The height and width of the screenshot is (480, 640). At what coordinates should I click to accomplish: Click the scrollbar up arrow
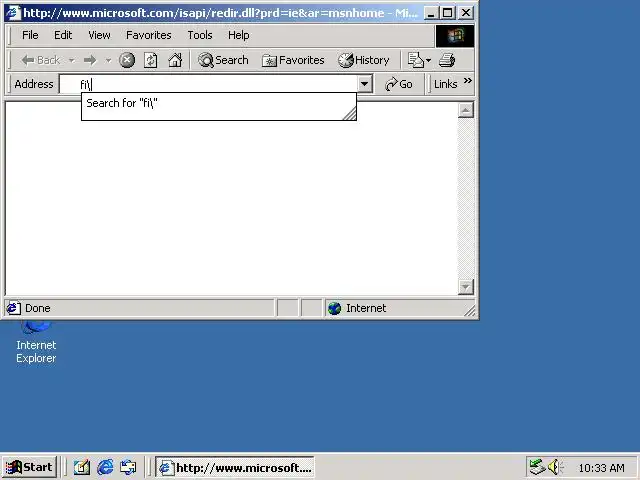click(466, 110)
